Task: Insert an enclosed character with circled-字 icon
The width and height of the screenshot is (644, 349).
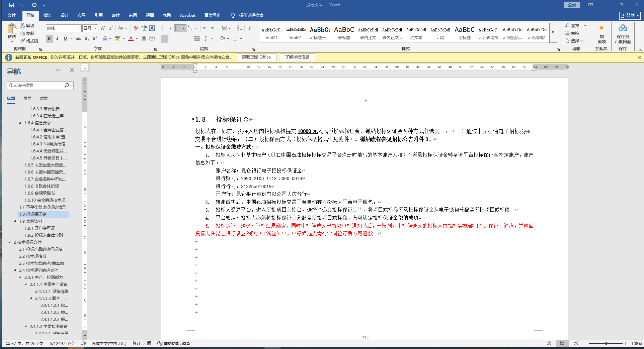Action: click(x=152, y=38)
